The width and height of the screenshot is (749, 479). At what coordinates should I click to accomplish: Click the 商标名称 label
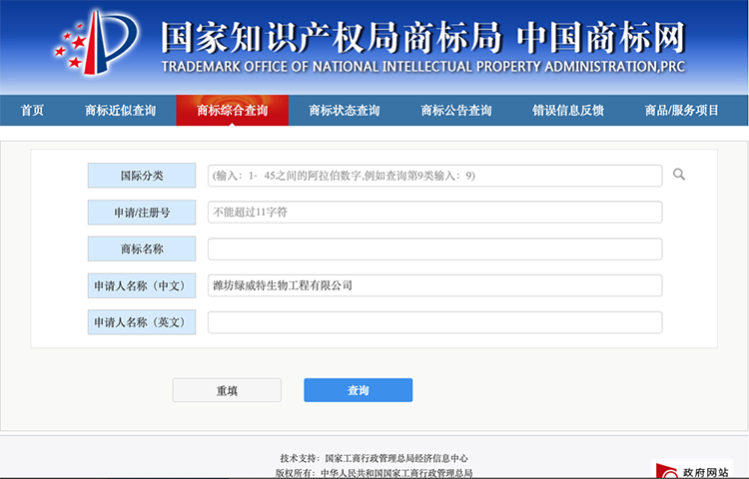(x=142, y=249)
